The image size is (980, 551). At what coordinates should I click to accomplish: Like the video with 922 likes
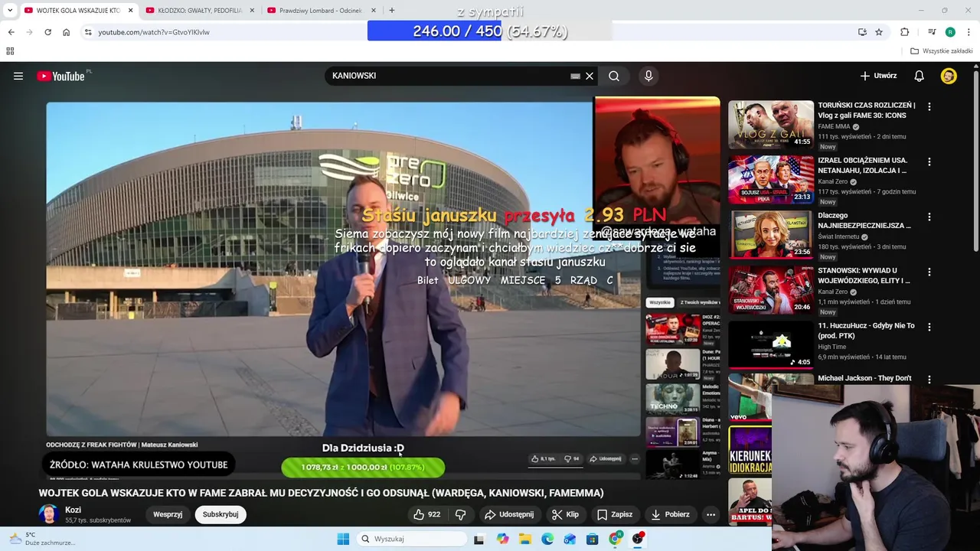(426, 514)
